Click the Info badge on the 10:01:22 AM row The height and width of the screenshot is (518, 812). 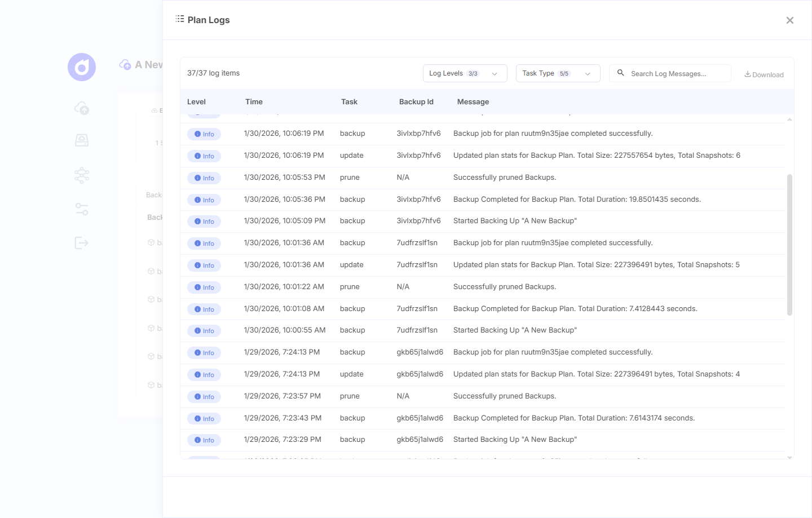point(204,287)
